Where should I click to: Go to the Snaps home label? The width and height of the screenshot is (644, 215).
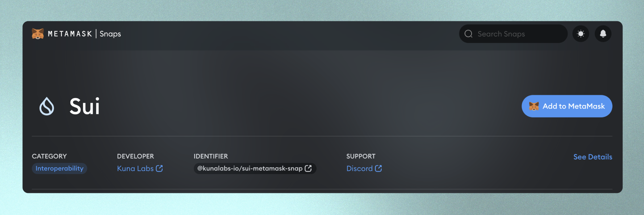[x=110, y=34]
